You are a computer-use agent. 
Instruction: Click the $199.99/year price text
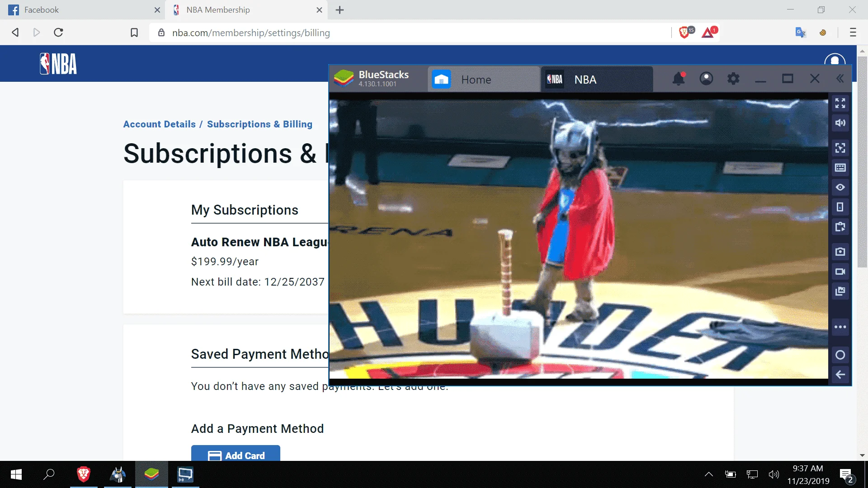pos(225,262)
